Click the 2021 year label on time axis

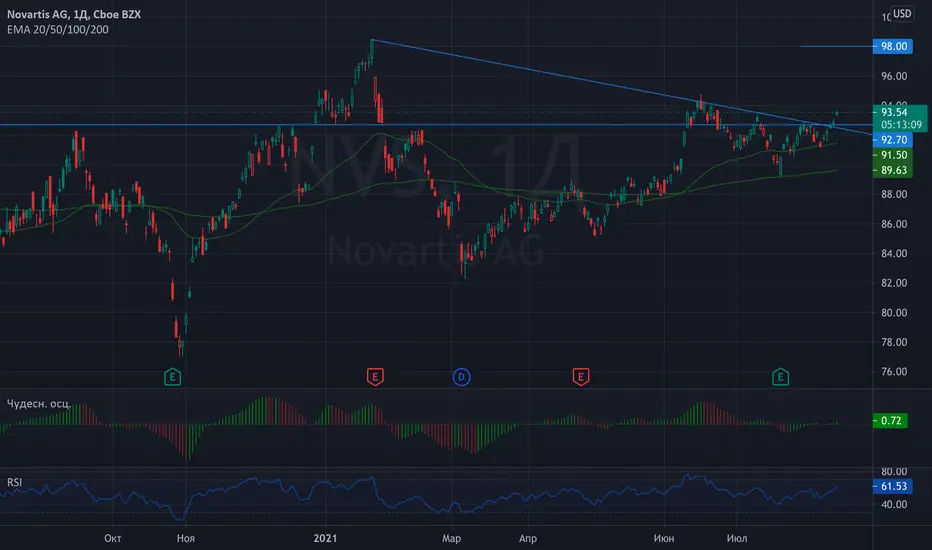[325, 538]
